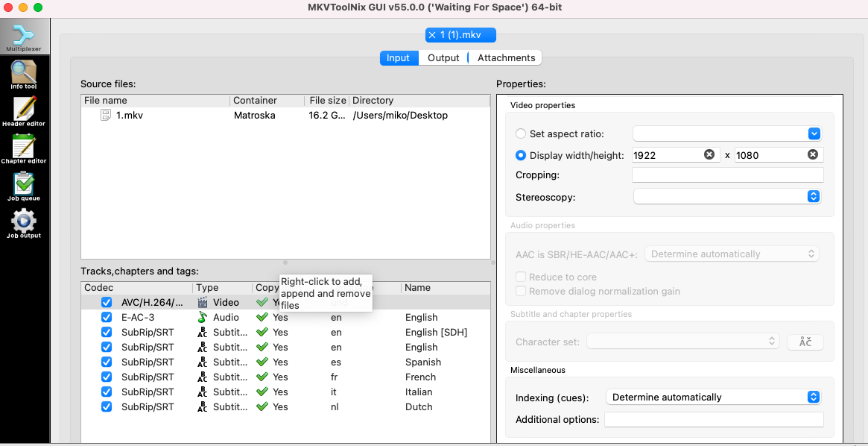
Task: Click the /Users/miko/Desktop directory cell
Action: coord(399,116)
